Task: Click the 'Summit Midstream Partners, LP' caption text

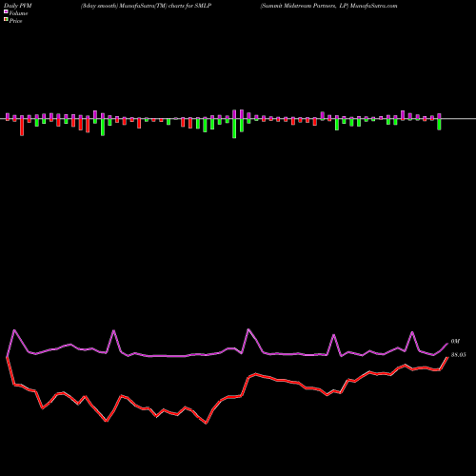Action: [305, 6]
